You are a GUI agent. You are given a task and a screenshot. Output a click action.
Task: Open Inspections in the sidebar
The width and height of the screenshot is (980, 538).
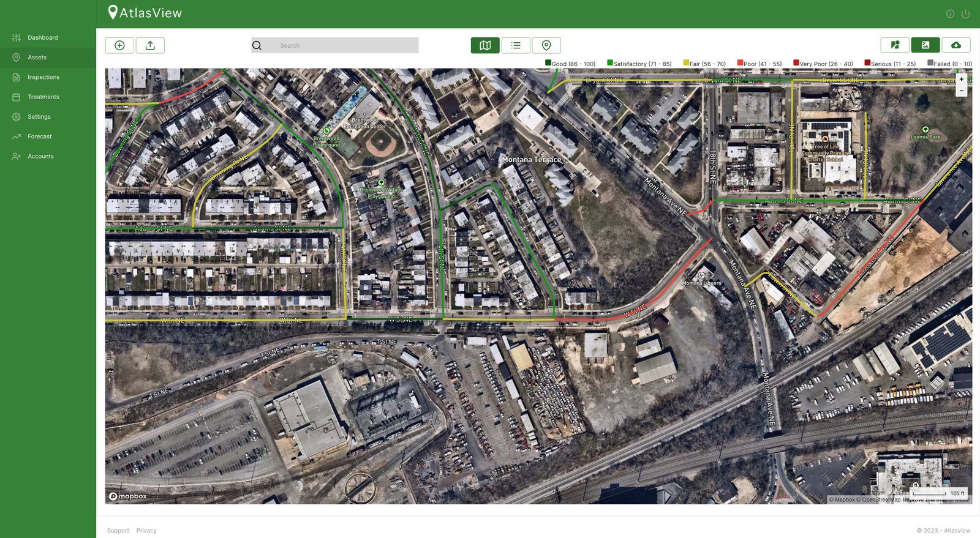(x=48, y=77)
